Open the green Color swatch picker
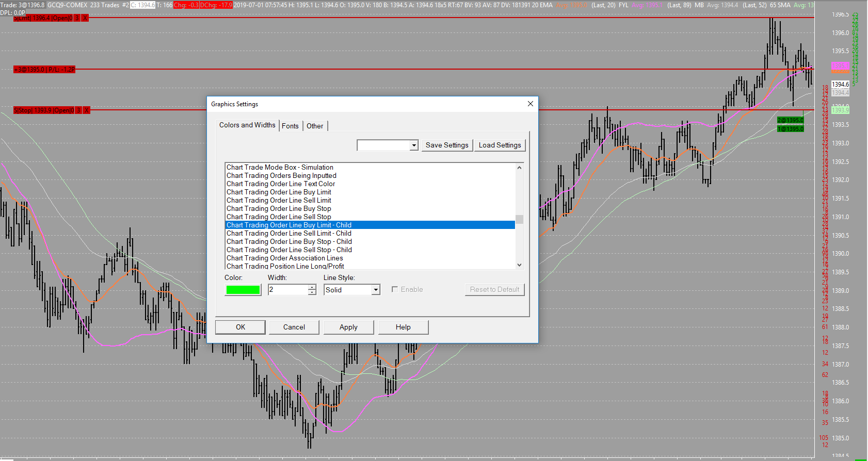This screenshot has width=868, height=461. click(x=243, y=290)
